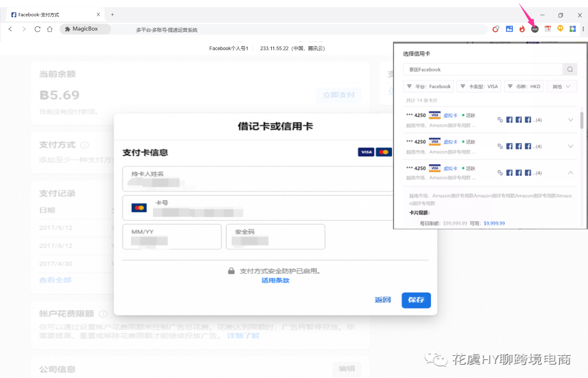Click the scrollbar in the 选择信用卡 panel
This screenshot has width=588, height=378.
pyautogui.click(x=582, y=120)
